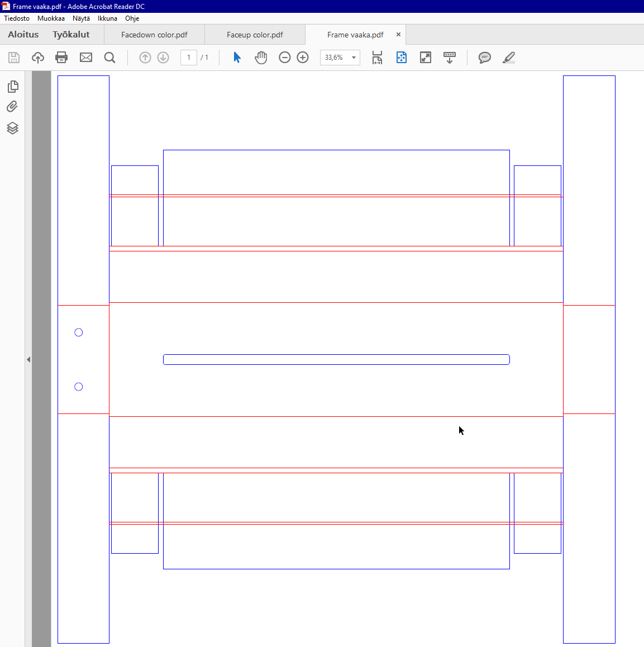Open the Layers side panel
Image resolution: width=644 pixels, height=647 pixels.
[x=13, y=128]
